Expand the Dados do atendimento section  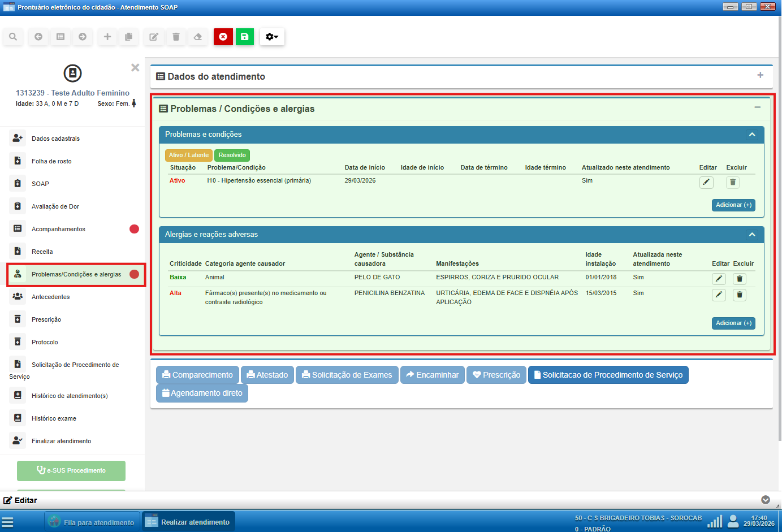coord(760,75)
